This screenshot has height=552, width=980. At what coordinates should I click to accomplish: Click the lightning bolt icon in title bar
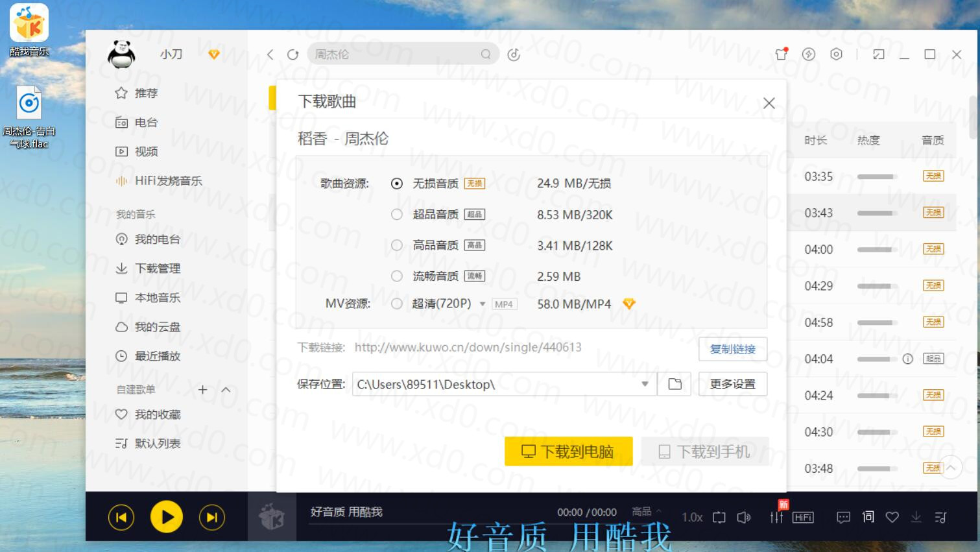coord(809,54)
